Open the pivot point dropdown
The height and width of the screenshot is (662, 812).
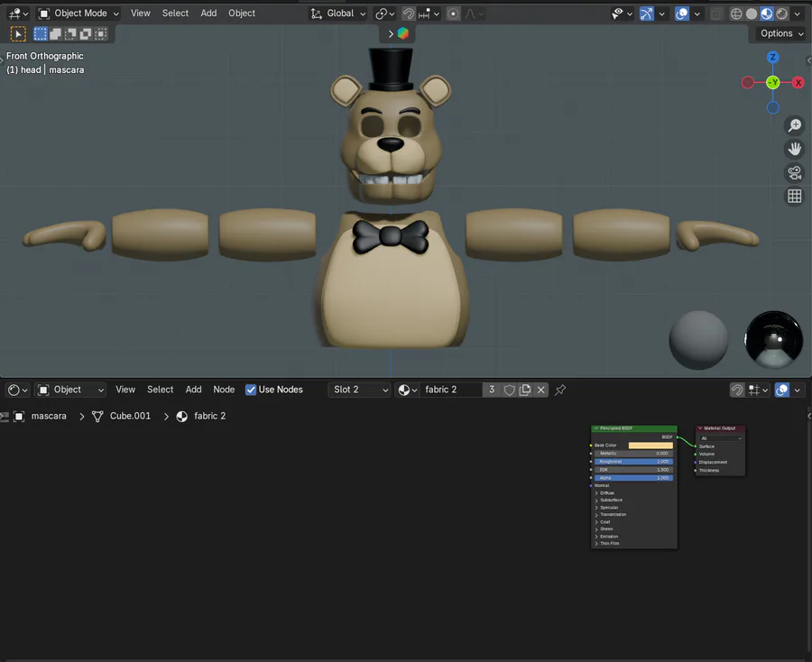click(384, 14)
